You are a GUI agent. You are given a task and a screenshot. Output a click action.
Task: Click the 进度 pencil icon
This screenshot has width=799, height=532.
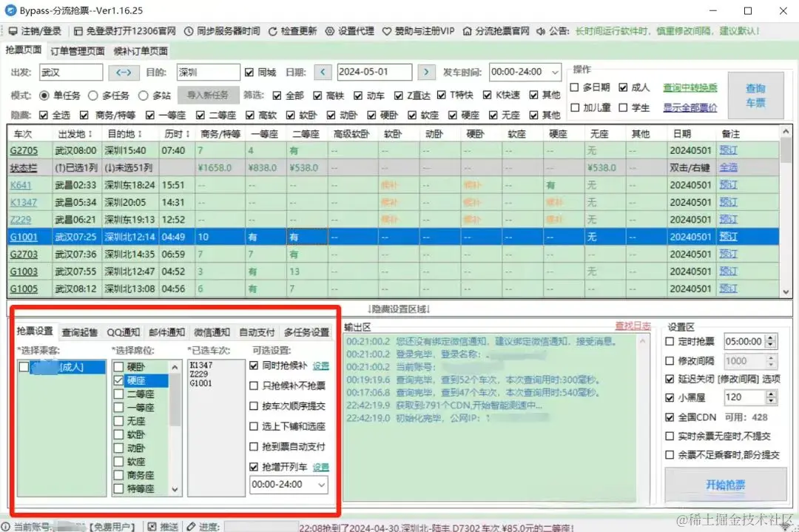click(x=191, y=526)
